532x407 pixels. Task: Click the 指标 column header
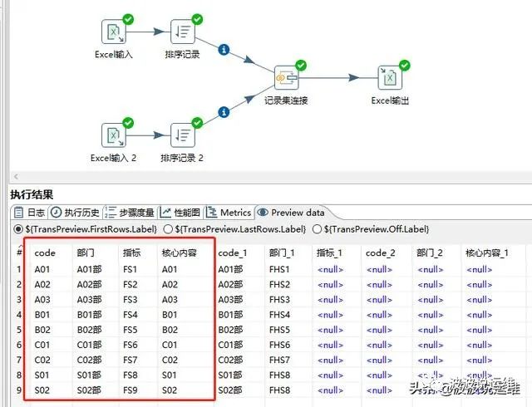[131, 253]
